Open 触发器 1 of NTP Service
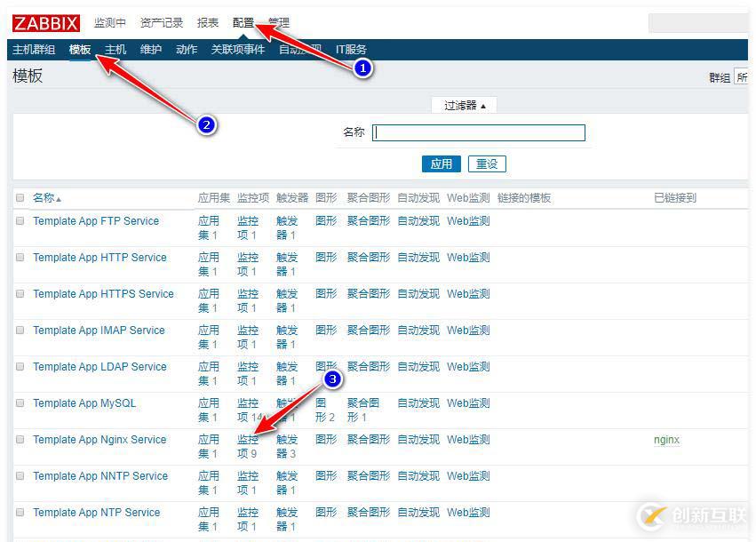 287,519
